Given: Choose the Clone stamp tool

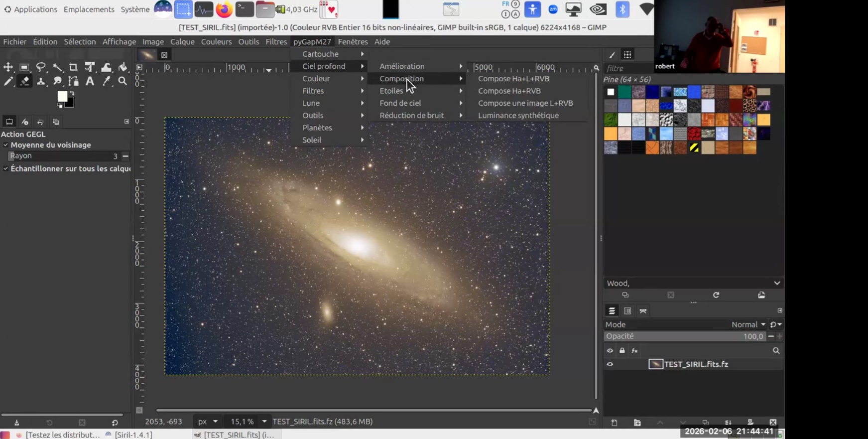Looking at the screenshot, I should 41,81.
